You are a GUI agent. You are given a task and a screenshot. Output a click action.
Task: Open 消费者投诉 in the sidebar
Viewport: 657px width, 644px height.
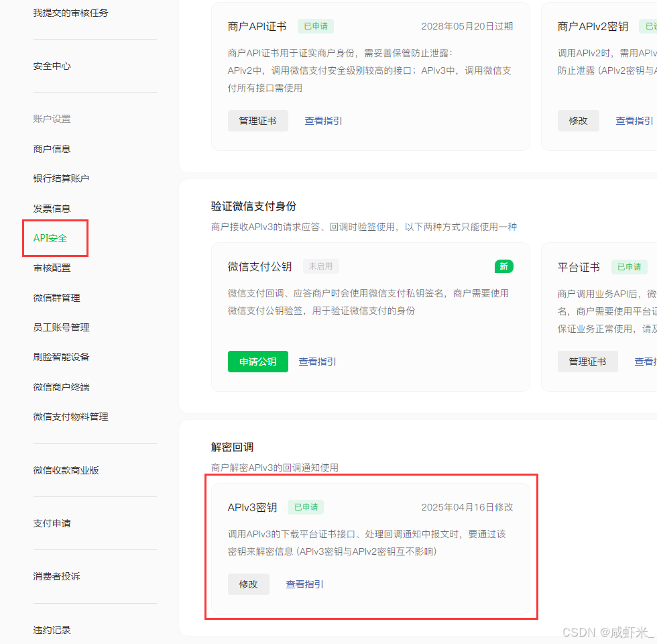tap(56, 576)
